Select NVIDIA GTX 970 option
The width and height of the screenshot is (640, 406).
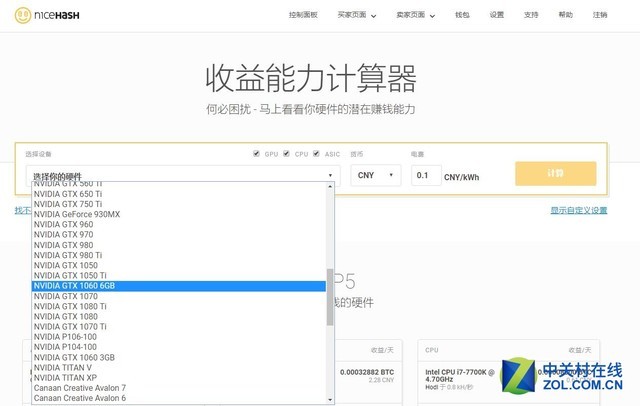(179, 235)
